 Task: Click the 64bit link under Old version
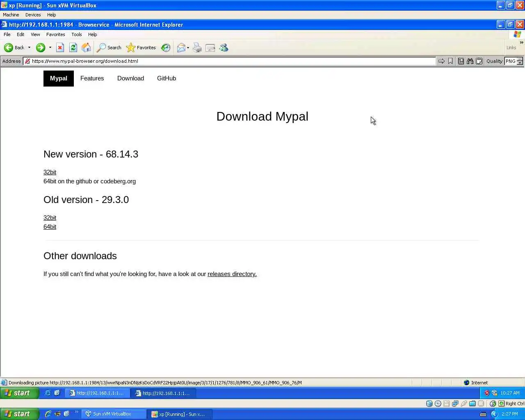[x=50, y=227]
